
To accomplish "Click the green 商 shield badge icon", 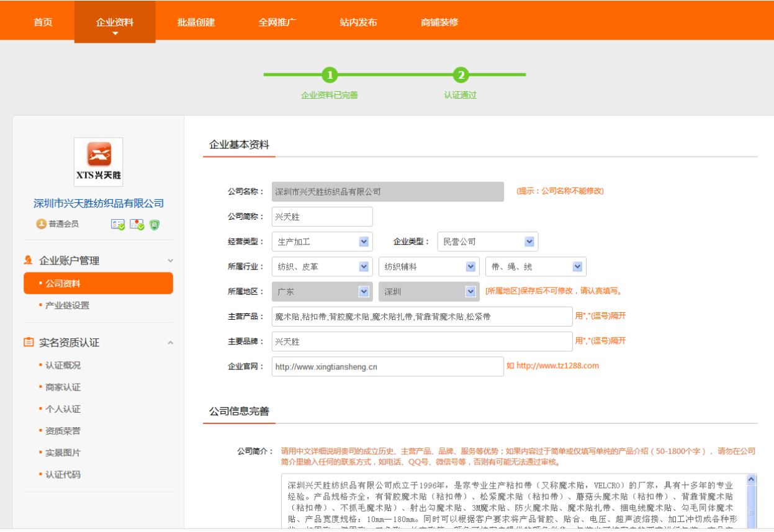I will tap(155, 225).
